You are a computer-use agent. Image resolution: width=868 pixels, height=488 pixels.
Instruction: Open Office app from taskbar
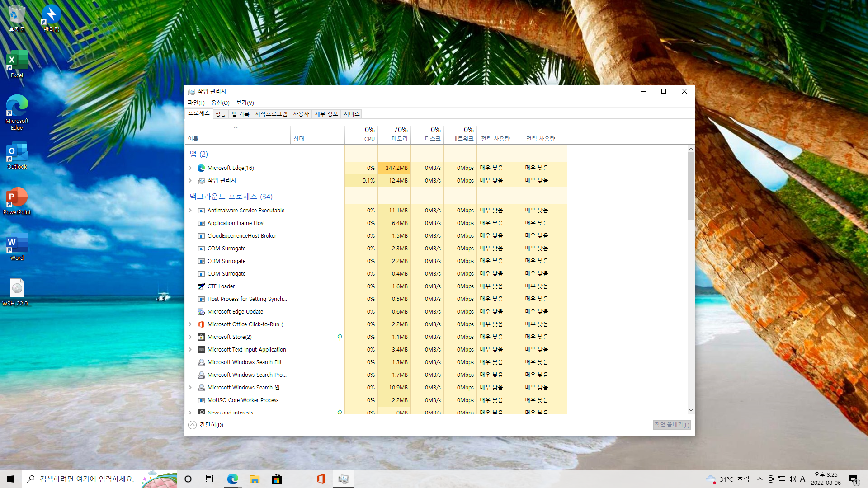[321, 479]
